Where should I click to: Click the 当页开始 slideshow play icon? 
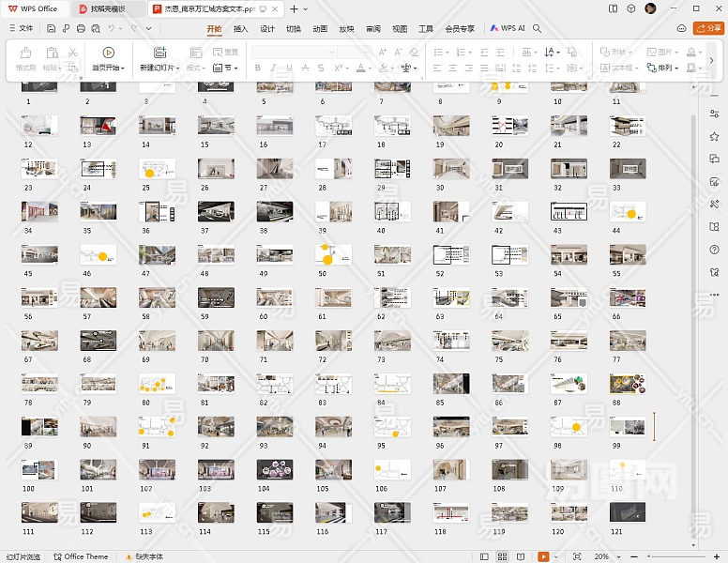(109, 53)
